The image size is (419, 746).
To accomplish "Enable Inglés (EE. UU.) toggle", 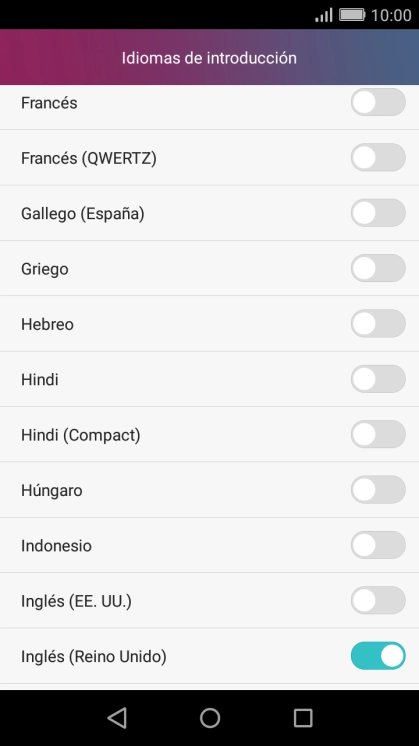I will (378, 600).
